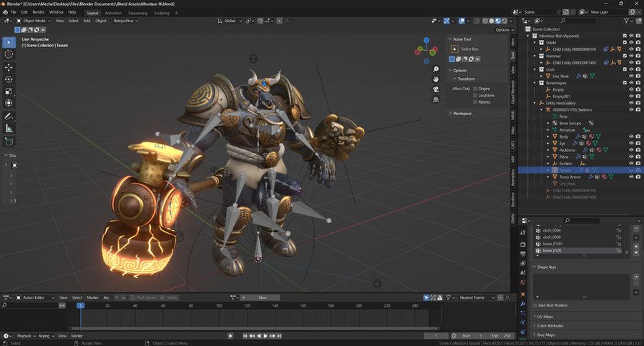The width and height of the screenshot is (644, 346).
Task: Uncheck the Hammer collection exclude checkbox
Action: pos(625,56)
